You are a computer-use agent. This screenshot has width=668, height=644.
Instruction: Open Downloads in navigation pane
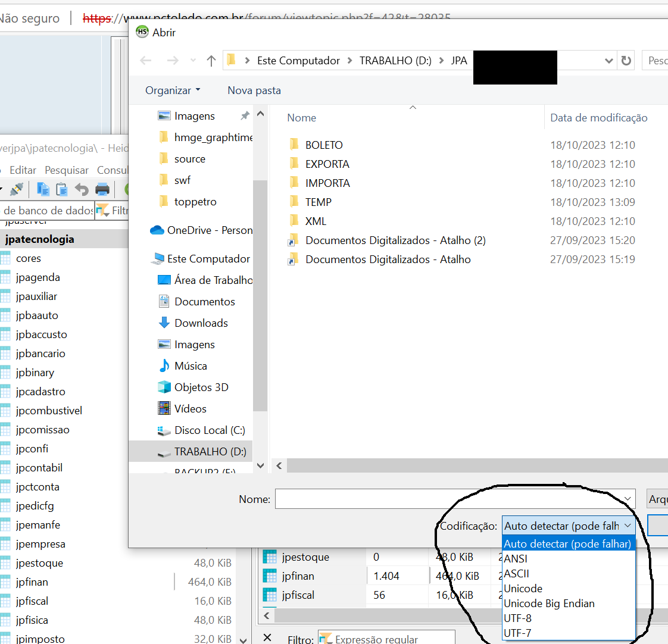201,323
